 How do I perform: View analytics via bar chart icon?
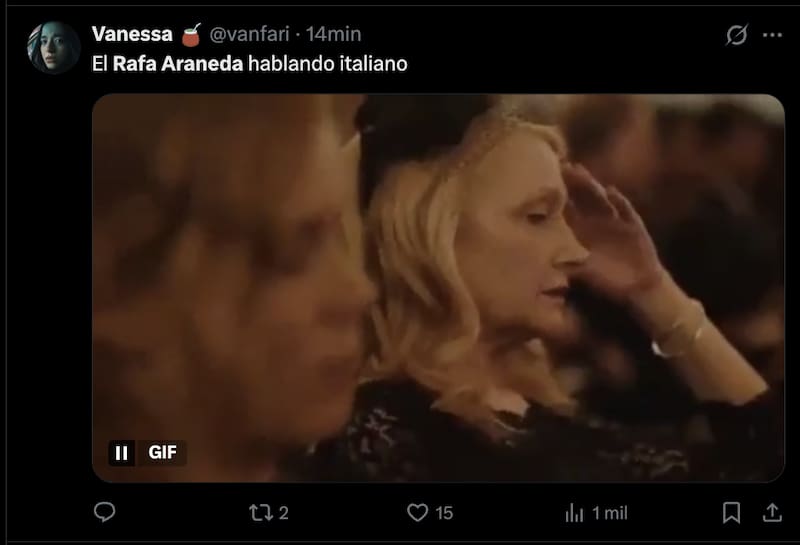574,512
